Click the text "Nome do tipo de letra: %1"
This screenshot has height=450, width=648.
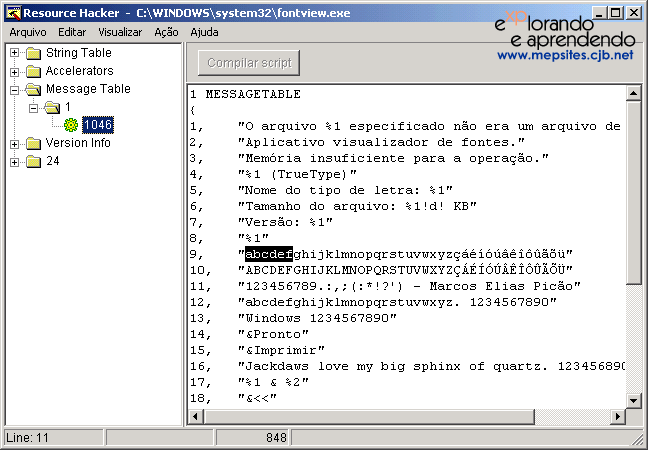pyautogui.click(x=345, y=190)
